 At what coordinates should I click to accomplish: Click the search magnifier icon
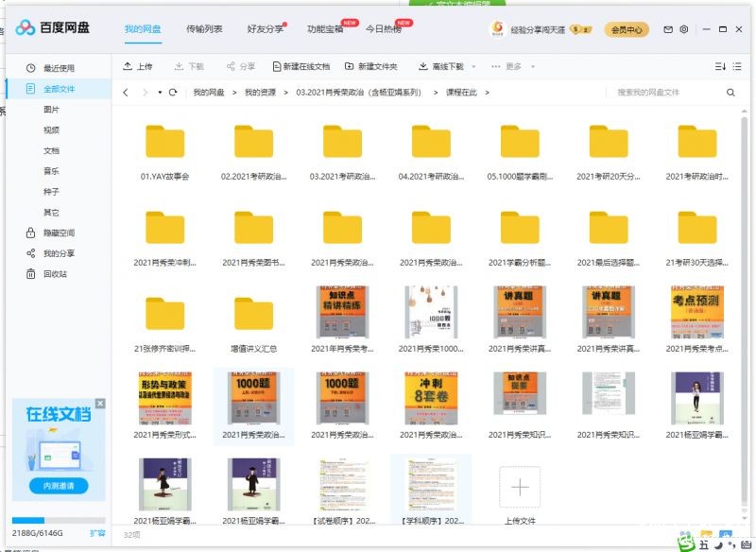pyautogui.click(x=730, y=92)
